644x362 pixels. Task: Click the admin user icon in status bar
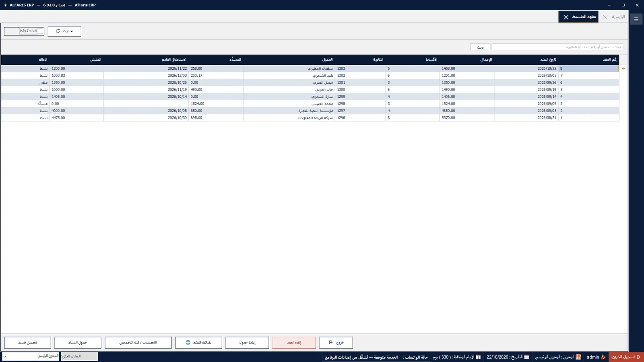(603, 357)
